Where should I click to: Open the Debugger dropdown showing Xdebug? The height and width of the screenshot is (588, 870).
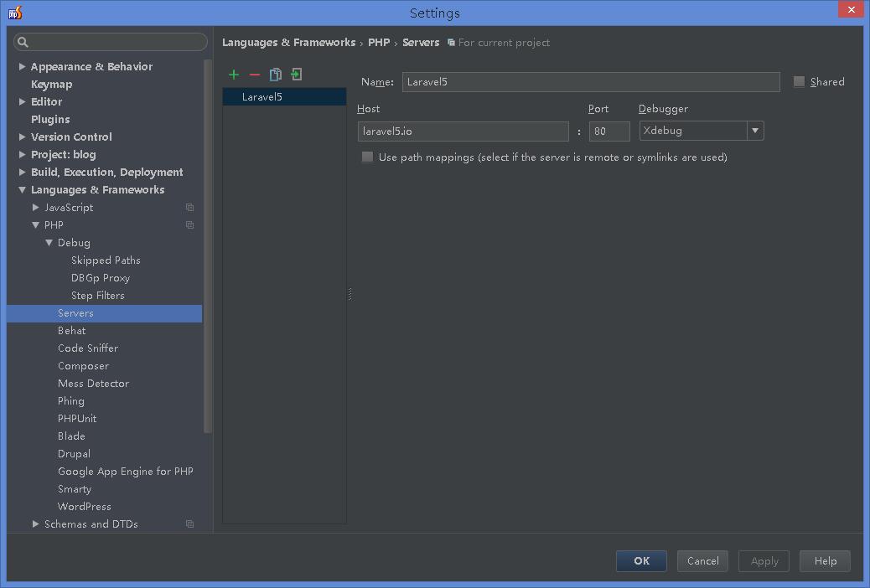754,131
